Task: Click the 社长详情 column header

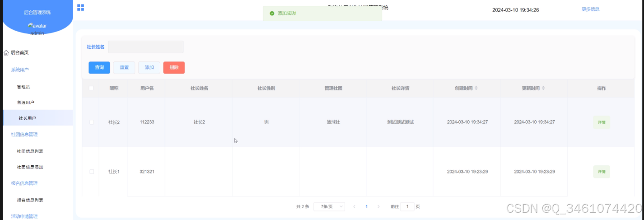Action: (x=400, y=88)
